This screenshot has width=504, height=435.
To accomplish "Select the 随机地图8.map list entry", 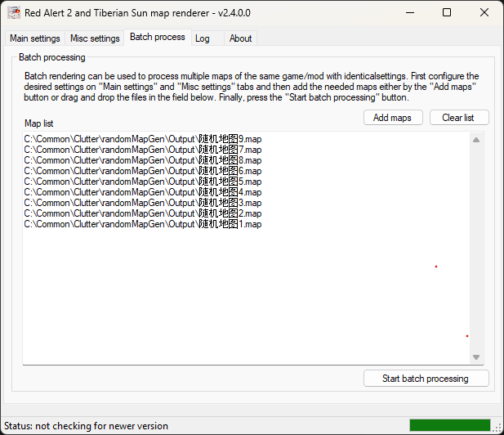I will pos(143,160).
